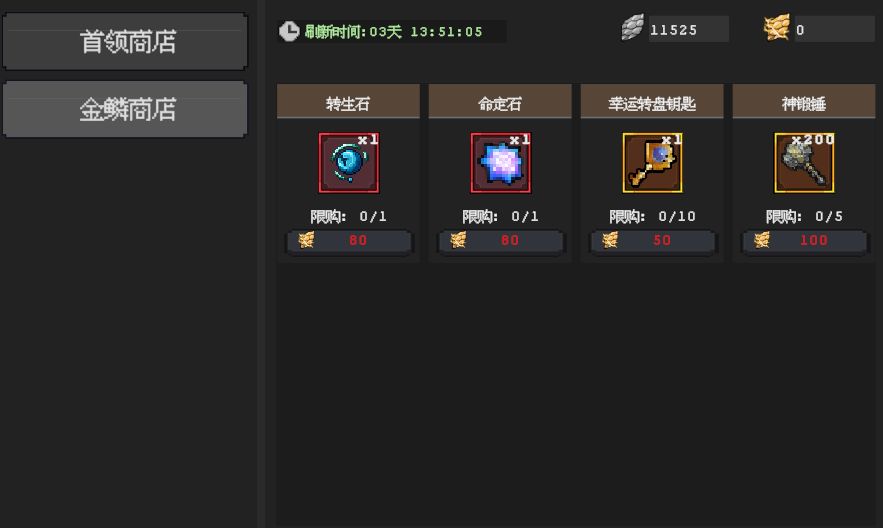Open the 首领商店 tab

click(125, 42)
